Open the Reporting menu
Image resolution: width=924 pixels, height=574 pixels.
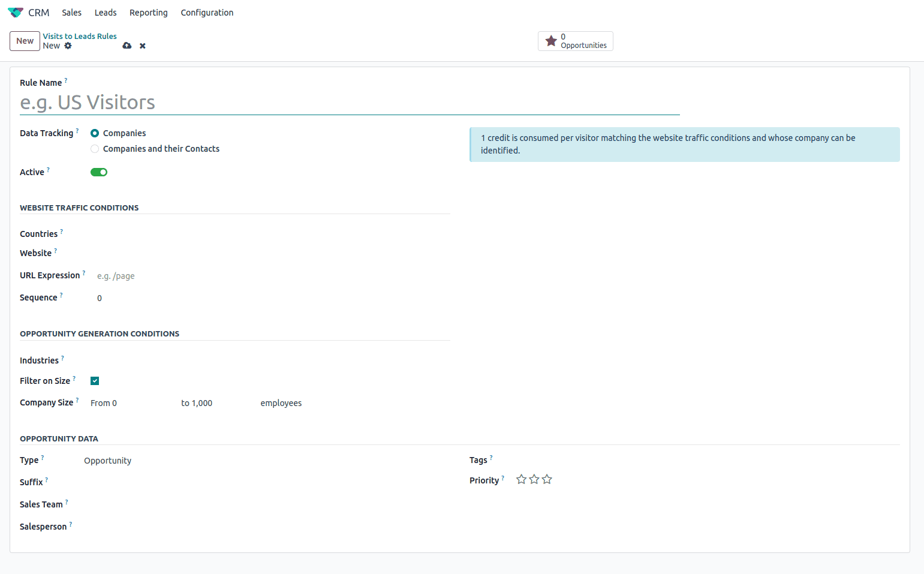(148, 12)
